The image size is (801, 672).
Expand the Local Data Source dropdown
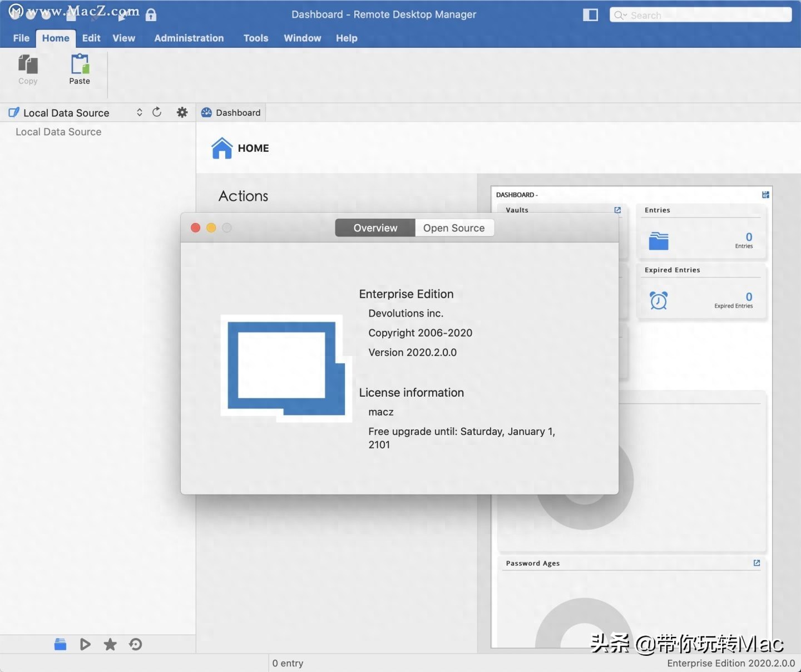[140, 112]
